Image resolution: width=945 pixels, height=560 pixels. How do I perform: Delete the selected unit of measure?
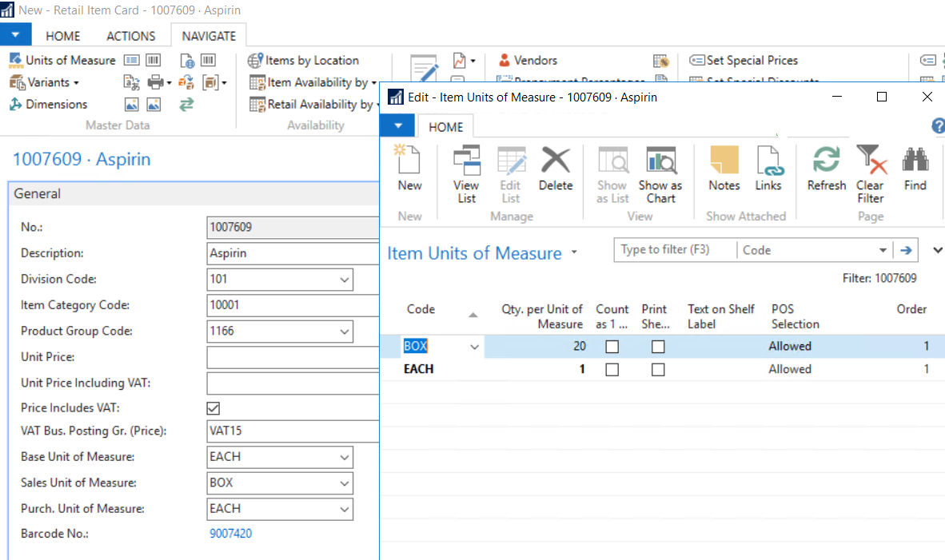click(555, 168)
